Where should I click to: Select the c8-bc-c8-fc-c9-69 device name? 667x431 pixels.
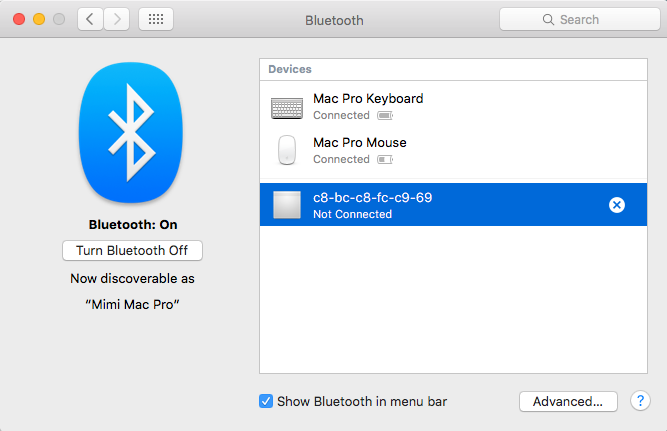(x=373, y=198)
